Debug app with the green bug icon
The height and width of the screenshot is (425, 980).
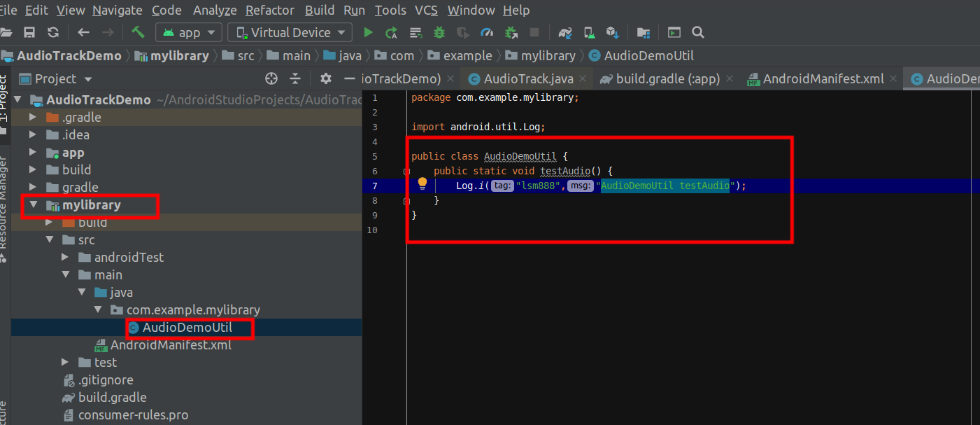click(x=439, y=32)
